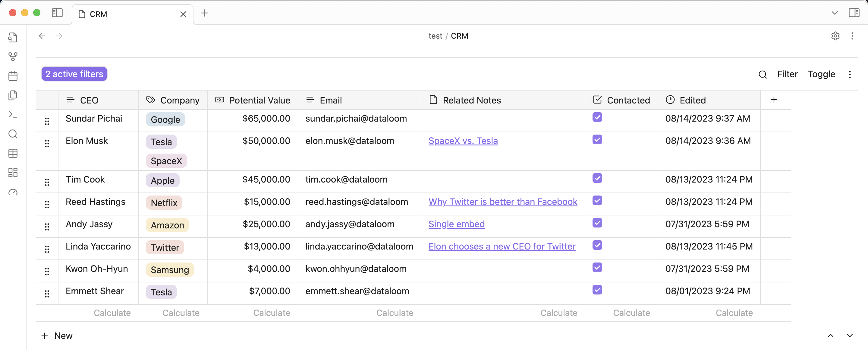This screenshot has height=350, width=868.
Task: Click drag handle for Tim Cook row
Action: tap(47, 182)
